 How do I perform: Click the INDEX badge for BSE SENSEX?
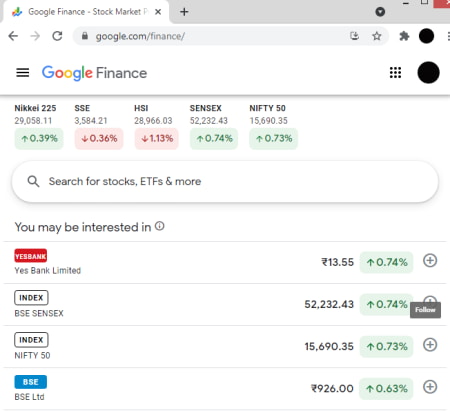click(31, 298)
